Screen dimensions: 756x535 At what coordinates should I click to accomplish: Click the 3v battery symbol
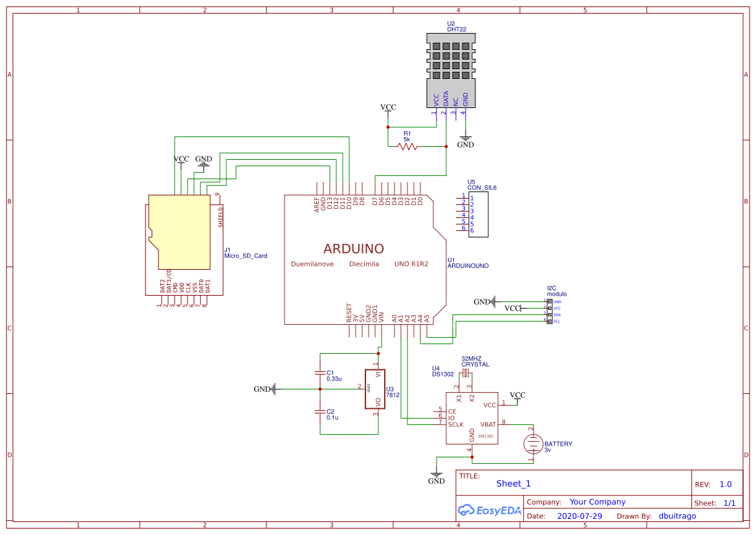point(532,443)
